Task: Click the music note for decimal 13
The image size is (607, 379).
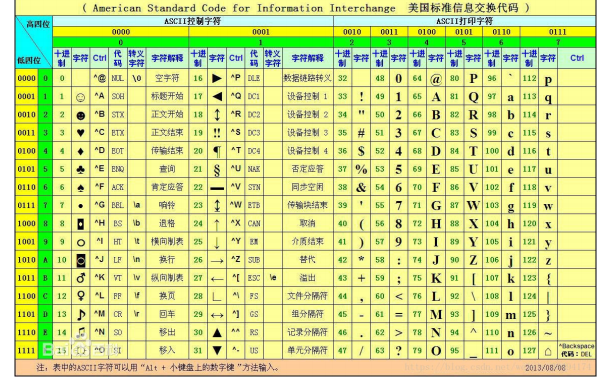Action: 81,314
